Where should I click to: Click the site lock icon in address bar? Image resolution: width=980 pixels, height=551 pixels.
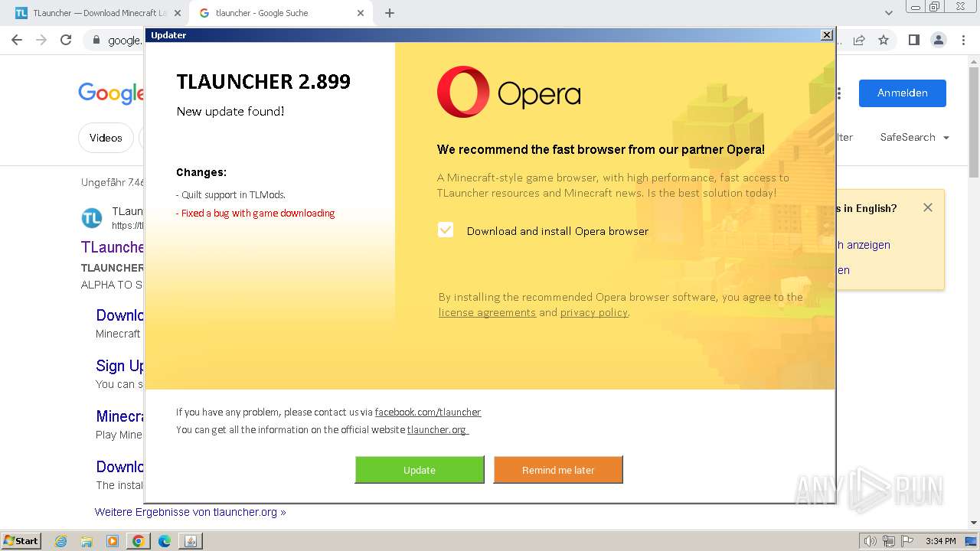(96, 40)
